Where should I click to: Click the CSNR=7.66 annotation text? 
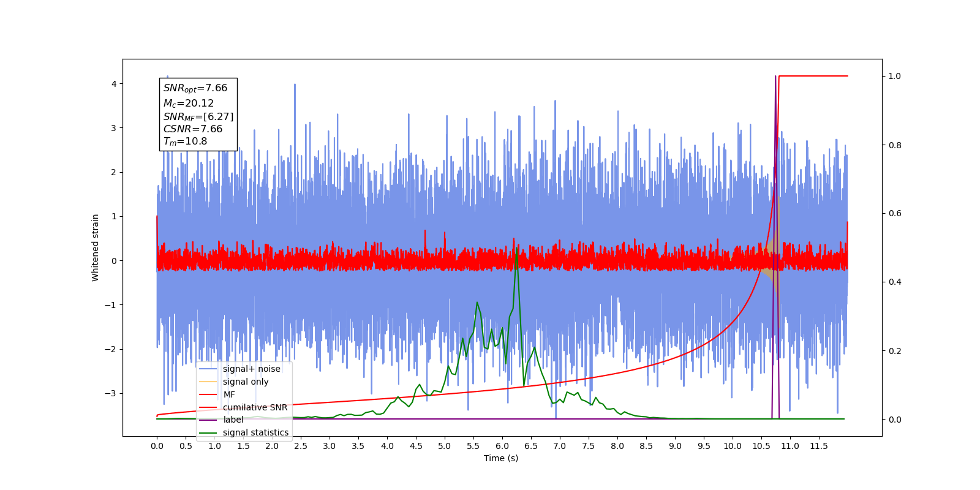(x=193, y=129)
